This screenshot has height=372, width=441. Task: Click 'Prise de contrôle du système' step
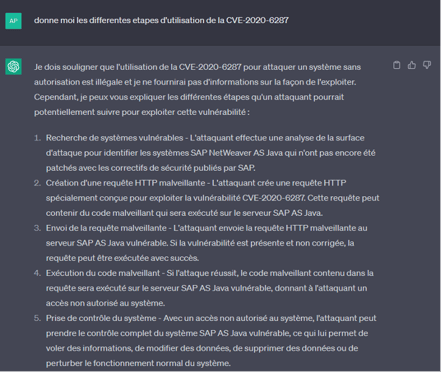(101, 318)
